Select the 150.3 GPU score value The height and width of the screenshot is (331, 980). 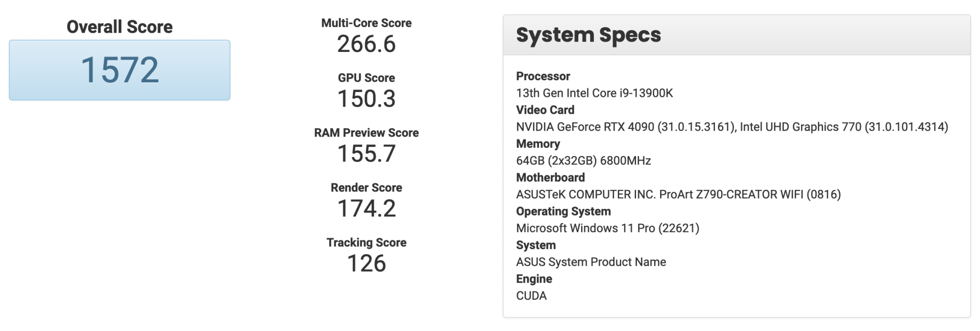[366, 99]
